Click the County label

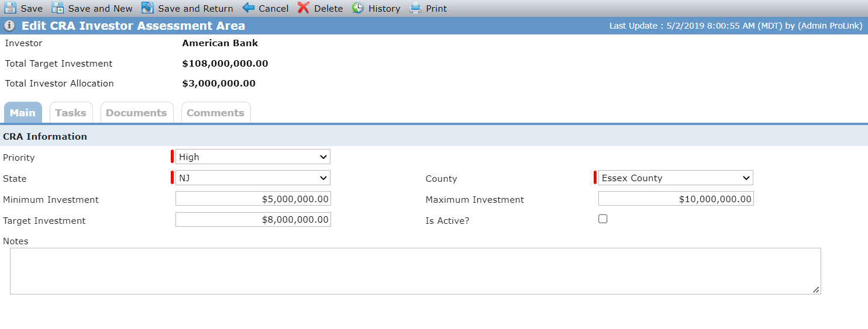point(441,179)
